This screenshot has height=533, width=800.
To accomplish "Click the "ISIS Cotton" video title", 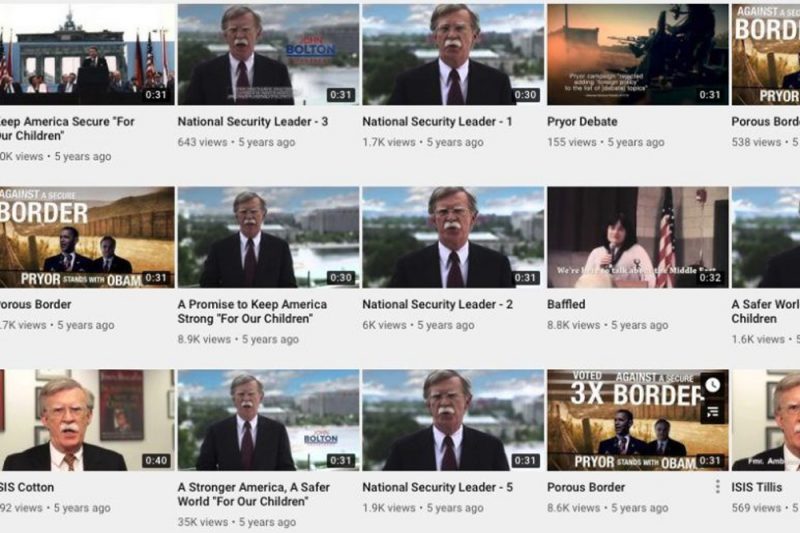I will [x=26, y=487].
